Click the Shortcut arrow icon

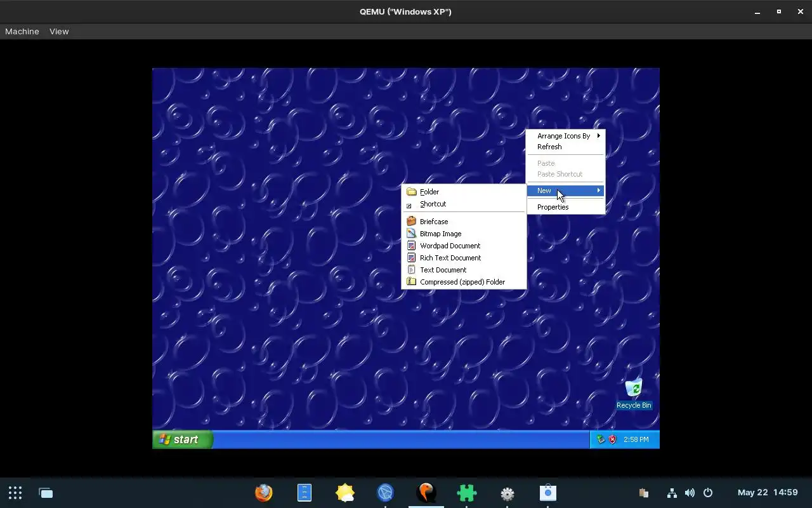pyautogui.click(x=409, y=206)
